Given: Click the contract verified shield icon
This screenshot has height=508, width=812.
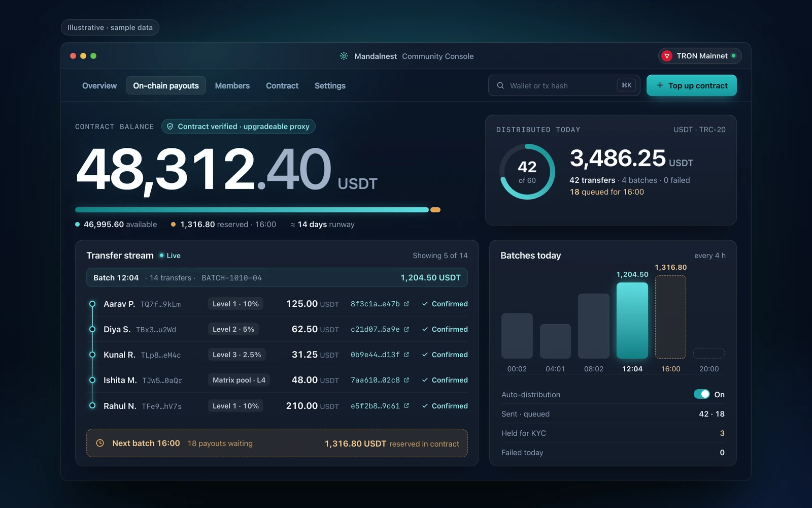Looking at the screenshot, I should click(x=170, y=126).
